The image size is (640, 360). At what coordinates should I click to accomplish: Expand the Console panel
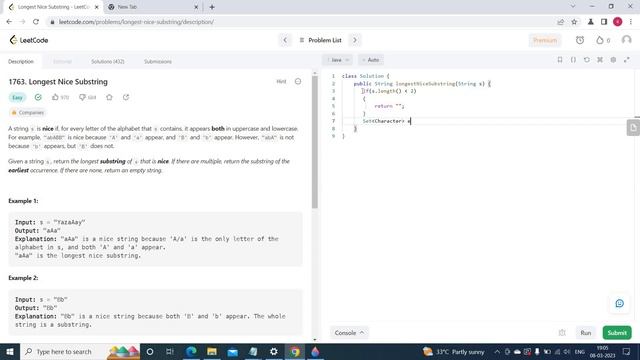coord(349,333)
